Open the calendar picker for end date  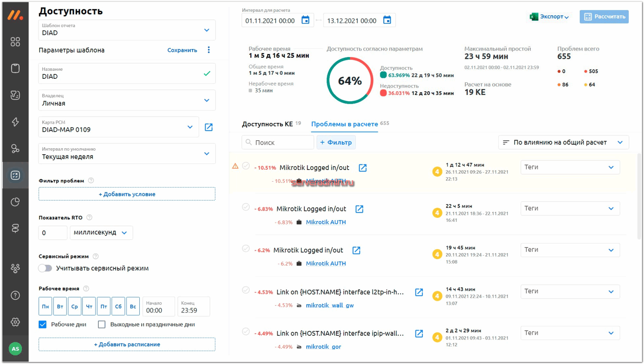387,20
